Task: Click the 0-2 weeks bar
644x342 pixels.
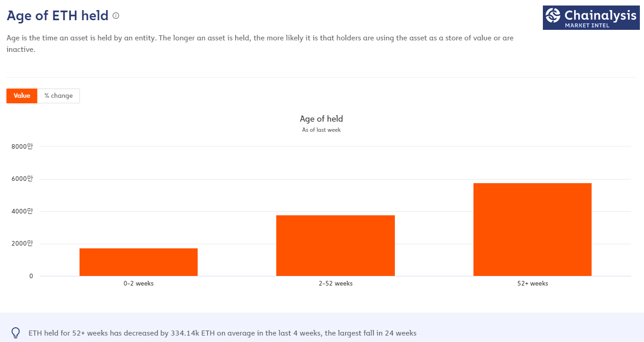Action: click(x=138, y=262)
